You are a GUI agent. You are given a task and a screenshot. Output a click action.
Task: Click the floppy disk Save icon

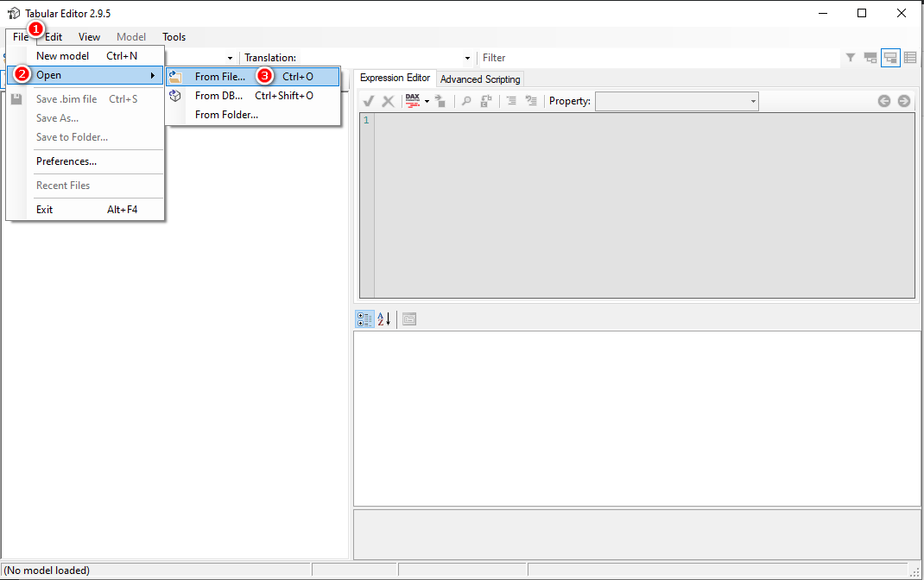click(16, 99)
